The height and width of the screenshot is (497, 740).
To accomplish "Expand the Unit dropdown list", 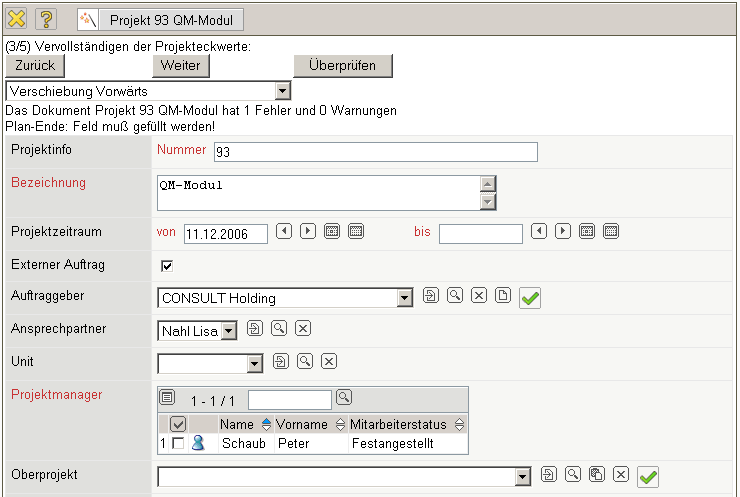I will (x=254, y=363).
